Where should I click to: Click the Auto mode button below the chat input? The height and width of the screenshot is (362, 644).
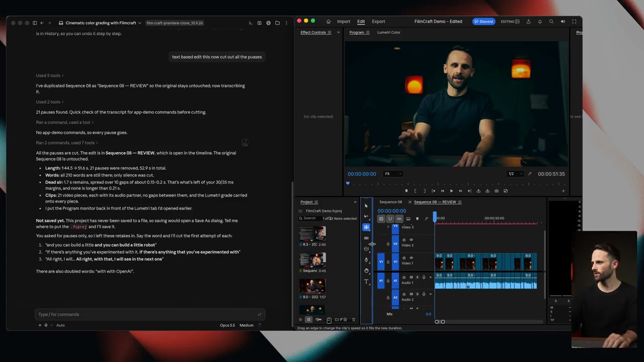60,325
